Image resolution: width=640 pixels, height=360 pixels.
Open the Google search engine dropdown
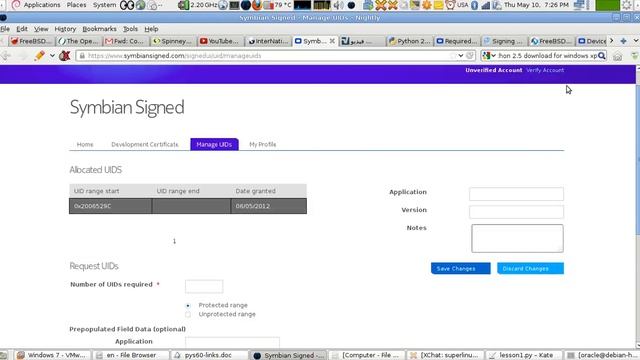(489, 56)
